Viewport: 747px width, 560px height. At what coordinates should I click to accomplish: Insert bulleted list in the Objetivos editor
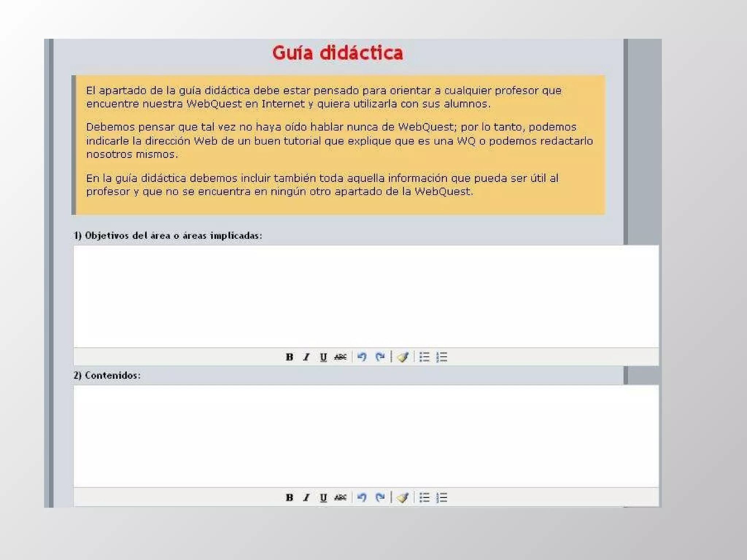coord(424,357)
